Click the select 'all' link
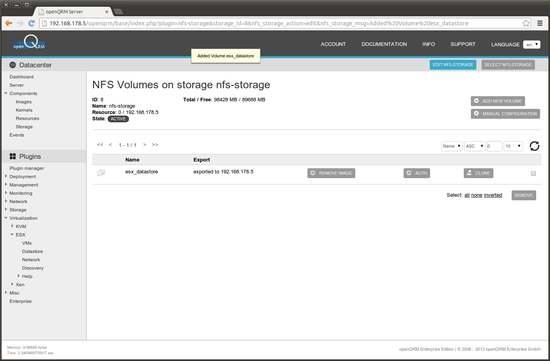 point(467,195)
